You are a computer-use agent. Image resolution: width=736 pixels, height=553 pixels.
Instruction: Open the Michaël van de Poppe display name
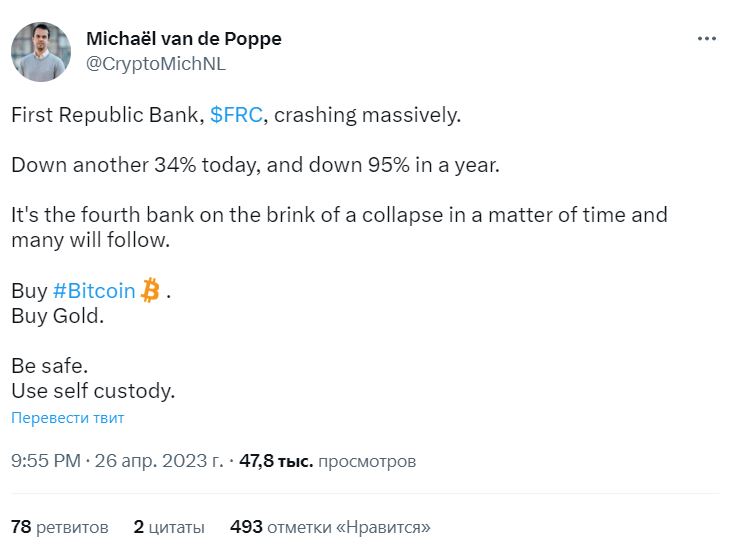[184, 39]
